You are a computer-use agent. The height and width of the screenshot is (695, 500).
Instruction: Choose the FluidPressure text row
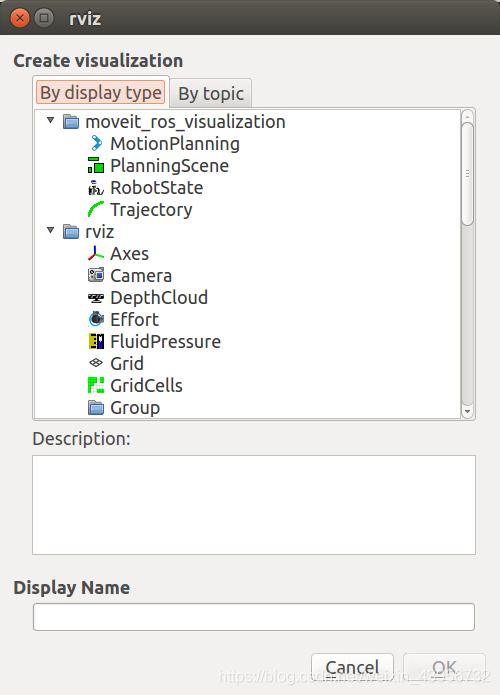point(165,342)
